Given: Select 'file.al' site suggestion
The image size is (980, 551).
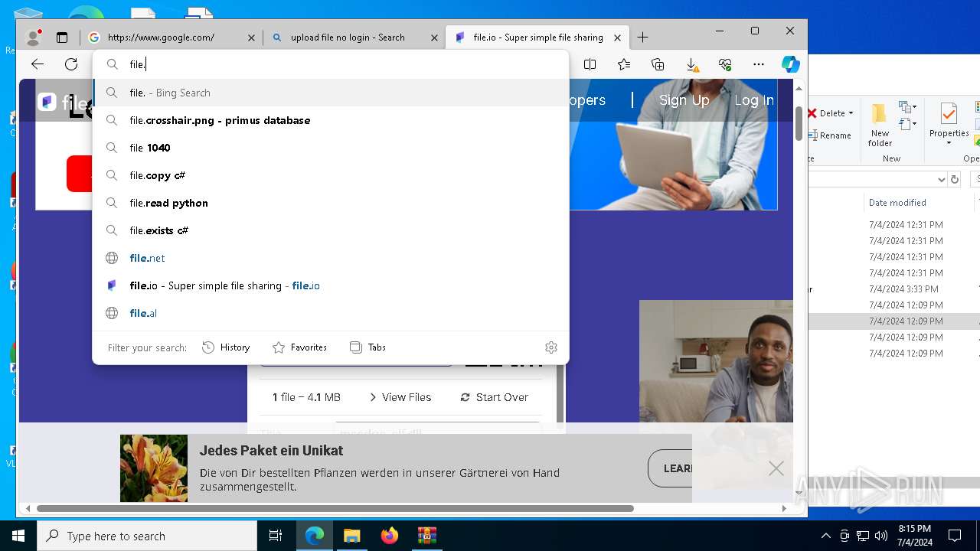Looking at the screenshot, I should [x=331, y=313].
